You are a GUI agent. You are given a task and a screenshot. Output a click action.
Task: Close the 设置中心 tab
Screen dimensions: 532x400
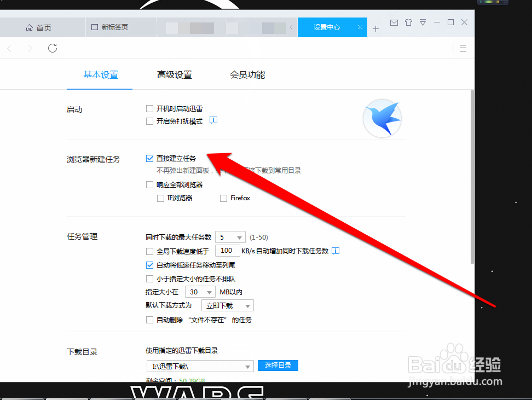[360, 27]
